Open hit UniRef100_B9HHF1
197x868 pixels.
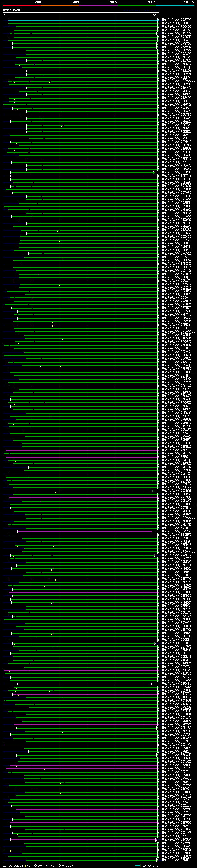(177, 440)
